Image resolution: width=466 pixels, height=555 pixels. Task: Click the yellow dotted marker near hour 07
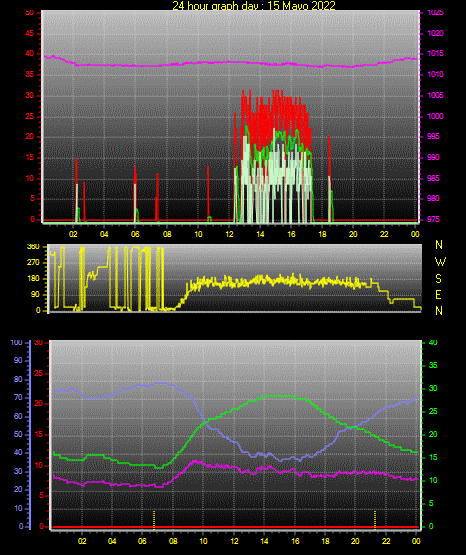[x=154, y=520]
